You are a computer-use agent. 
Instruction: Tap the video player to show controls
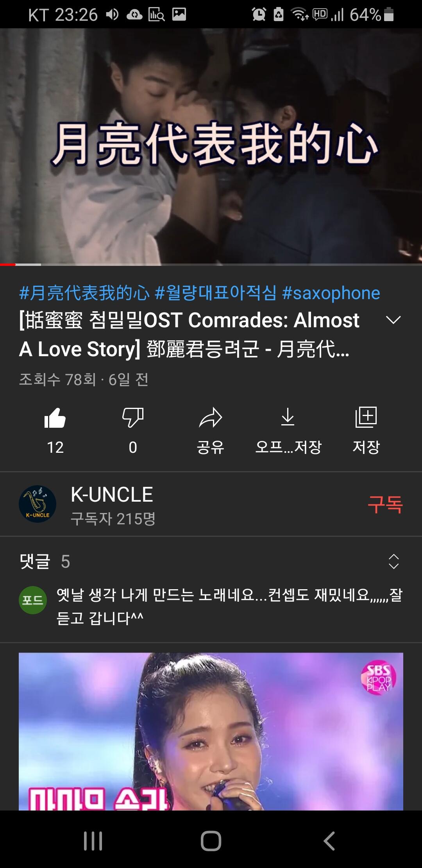(x=211, y=146)
